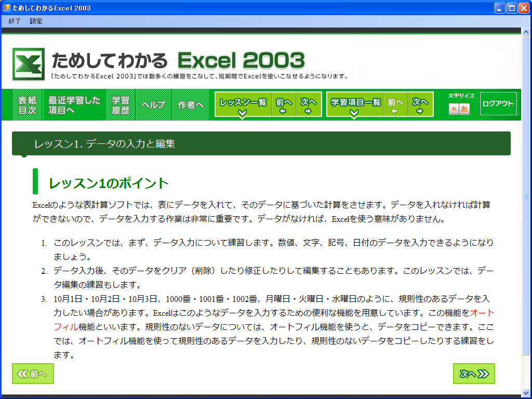Click scrollbar up arrow
This screenshot has width=532, height=399.
526,32
